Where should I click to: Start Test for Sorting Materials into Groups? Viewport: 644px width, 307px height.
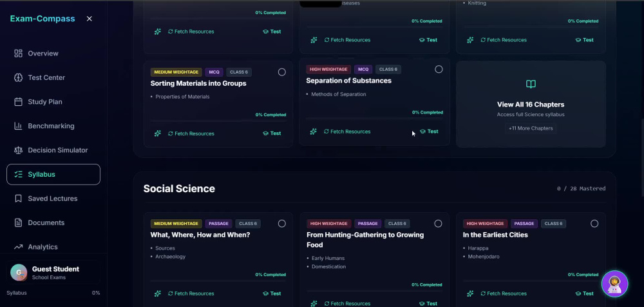(x=272, y=134)
